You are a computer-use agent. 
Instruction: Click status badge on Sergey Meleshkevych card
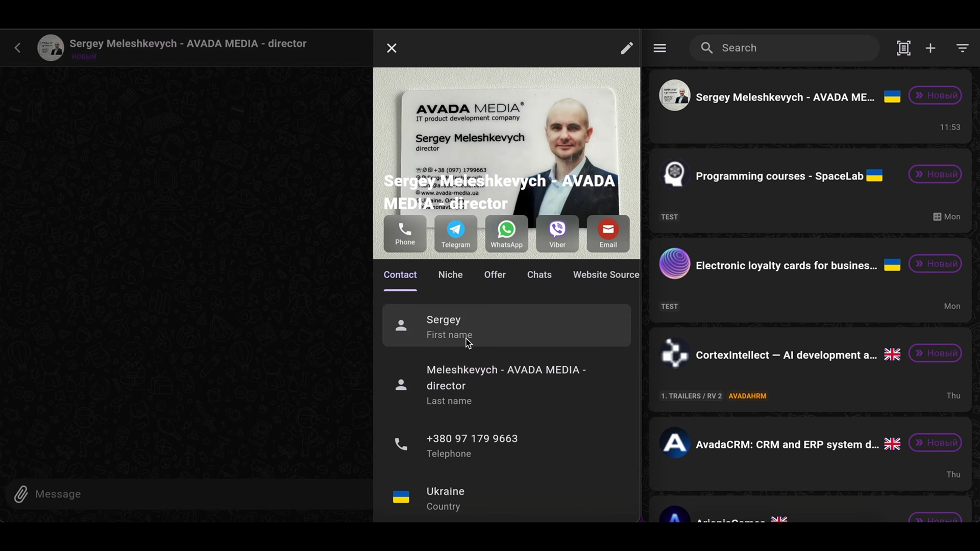(935, 95)
